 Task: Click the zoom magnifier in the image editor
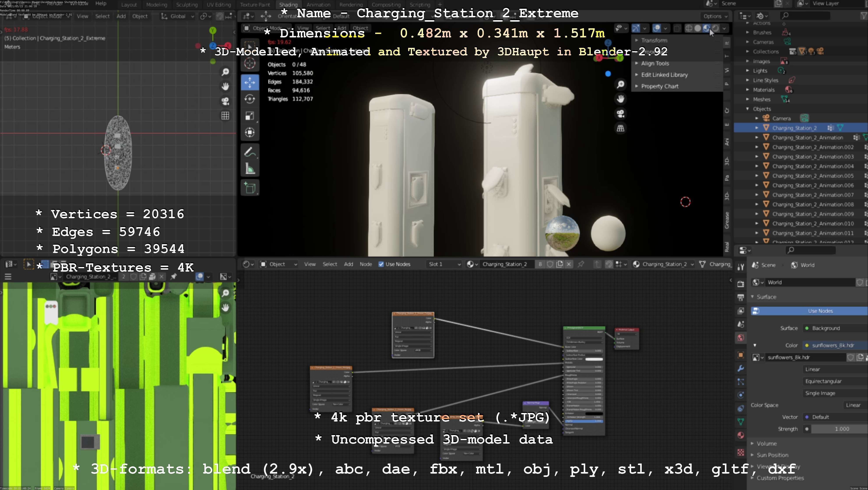225,293
